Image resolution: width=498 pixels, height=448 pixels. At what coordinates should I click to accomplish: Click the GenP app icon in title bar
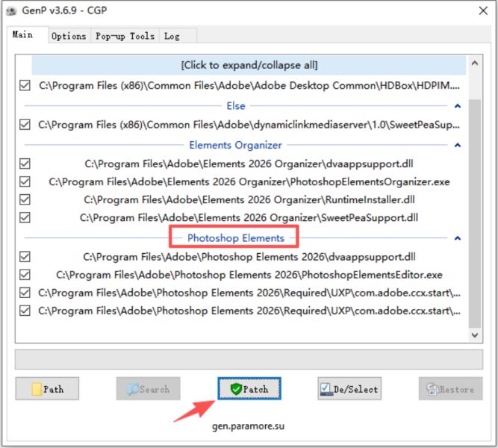pyautogui.click(x=11, y=10)
